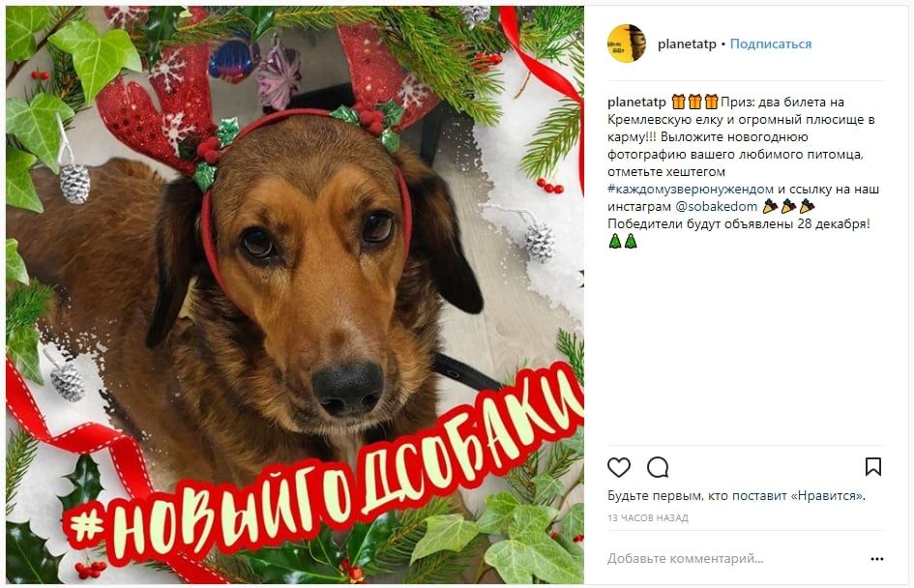The height and width of the screenshot is (588, 914).
Task: Follow via the Подписаться link
Action: pos(771,44)
